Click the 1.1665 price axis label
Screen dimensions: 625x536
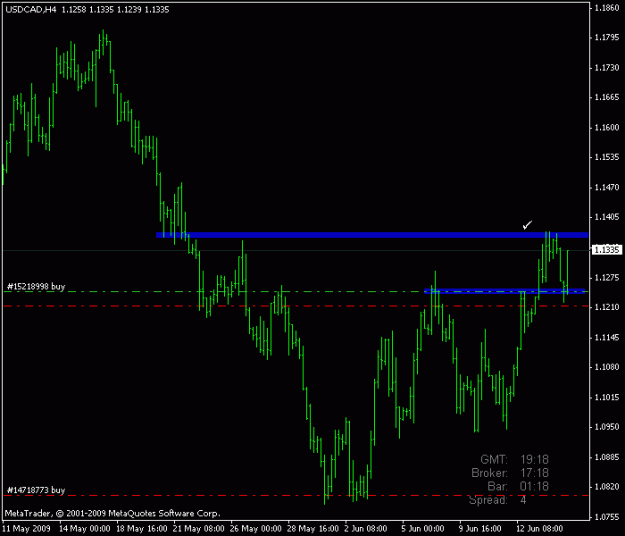(607, 98)
